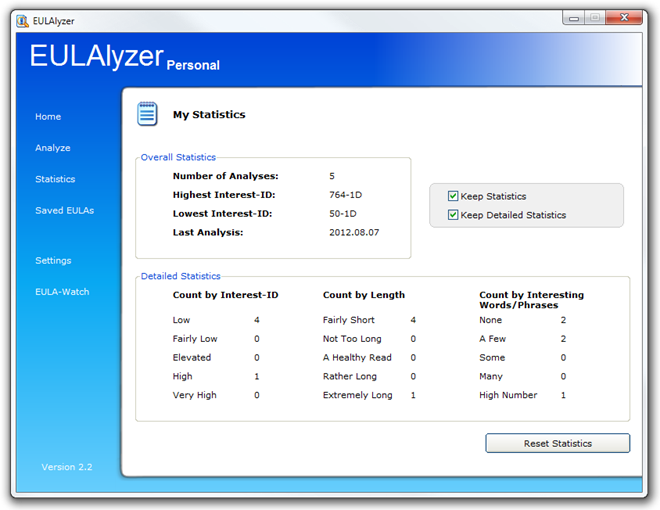Click the Overall Statistics group title

178,157
